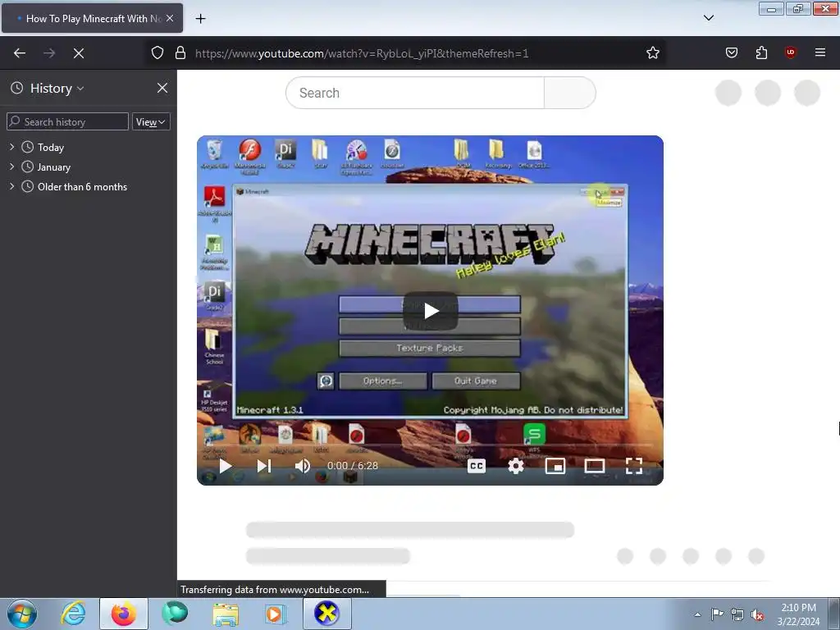Open the taskbar clock showing 2:10 PM
This screenshot has height=630, width=840.
coord(798,614)
